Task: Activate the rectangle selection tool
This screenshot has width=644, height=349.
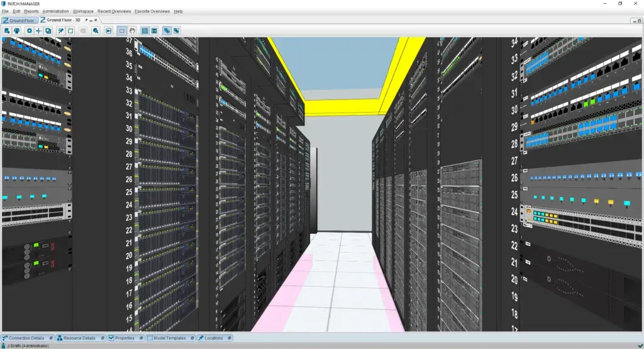Action: pos(122,30)
